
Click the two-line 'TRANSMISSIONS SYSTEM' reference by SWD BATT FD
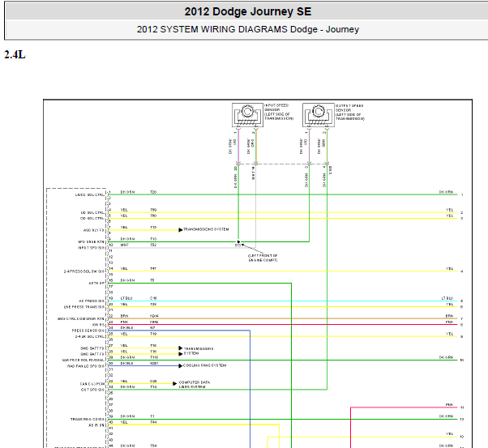199,351
